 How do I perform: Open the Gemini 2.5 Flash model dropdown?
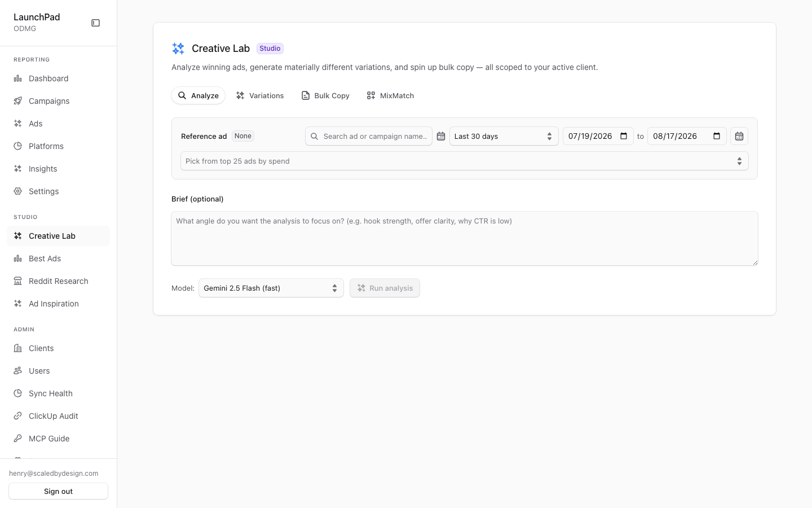[x=271, y=288]
